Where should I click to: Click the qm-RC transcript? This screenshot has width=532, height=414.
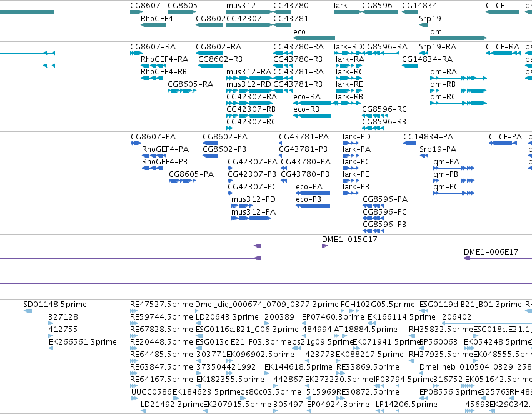click(x=458, y=103)
